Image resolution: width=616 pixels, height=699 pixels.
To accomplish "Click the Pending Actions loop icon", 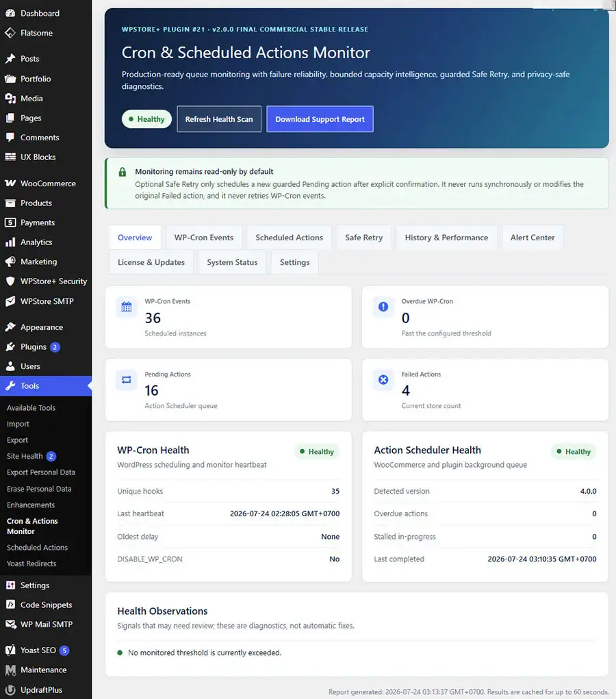I will point(127,380).
